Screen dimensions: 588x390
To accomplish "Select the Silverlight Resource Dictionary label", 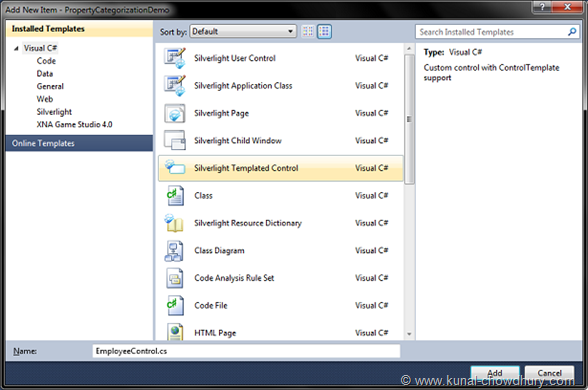I will [248, 223].
